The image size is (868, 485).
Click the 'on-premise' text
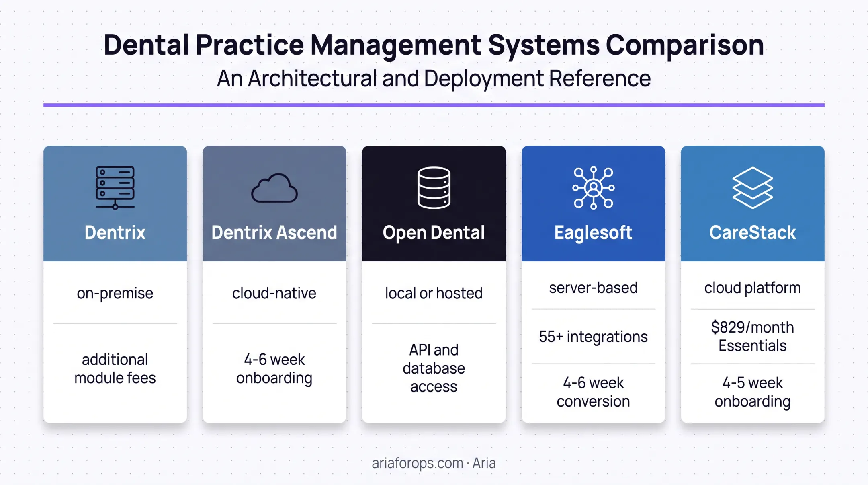coord(115,294)
